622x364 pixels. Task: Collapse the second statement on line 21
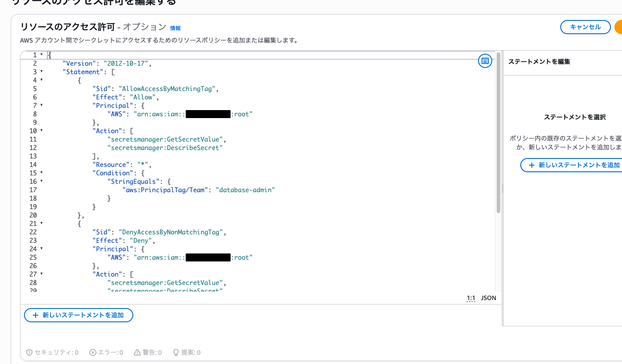(41, 224)
